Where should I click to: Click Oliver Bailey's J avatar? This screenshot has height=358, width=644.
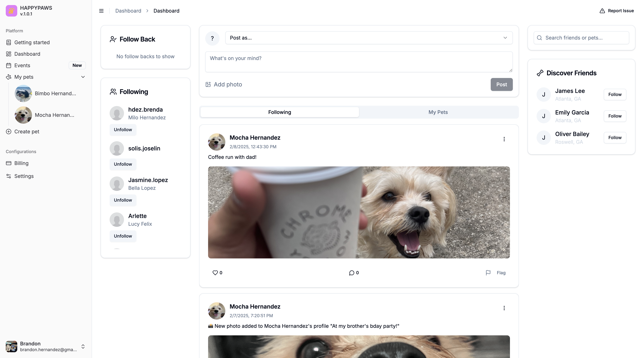coord(544,137)
